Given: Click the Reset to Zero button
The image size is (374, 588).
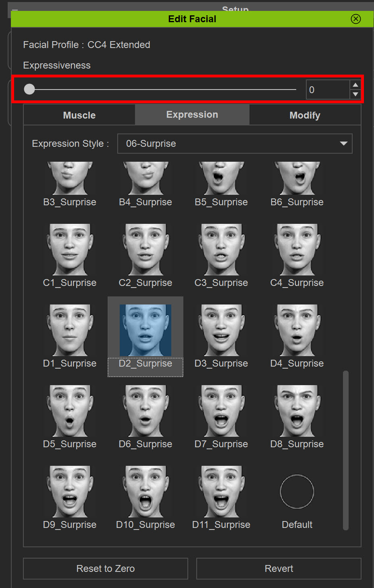Looking at the screenshot, I should tap(106, 569).
